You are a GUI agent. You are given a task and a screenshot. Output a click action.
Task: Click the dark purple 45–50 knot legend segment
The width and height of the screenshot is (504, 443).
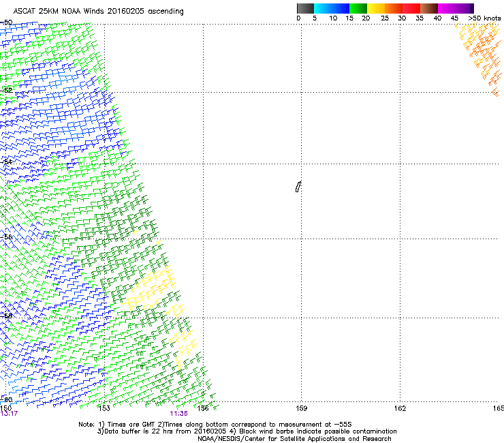pyautogui.click(x=464, y=8)
